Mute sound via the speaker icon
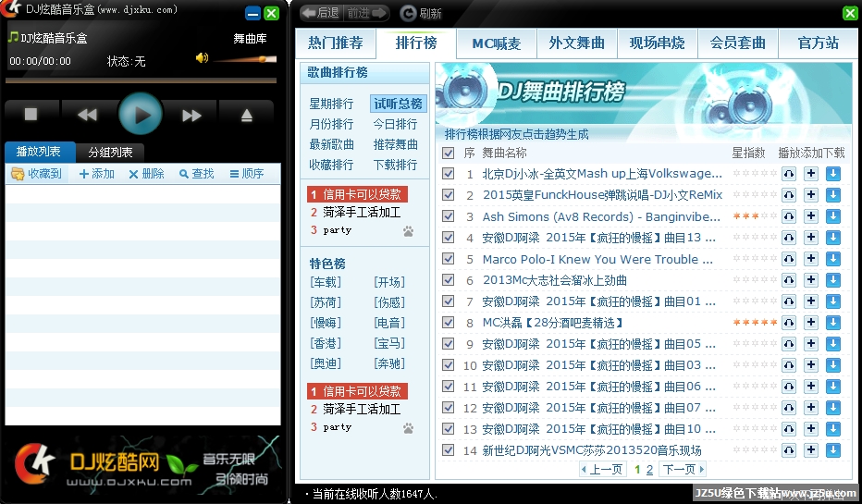 pyautogui.click(x=202, y=57)
